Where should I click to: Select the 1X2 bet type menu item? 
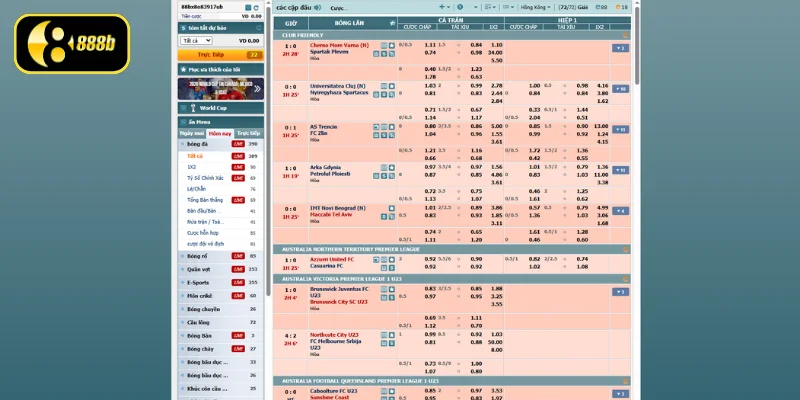192,167
